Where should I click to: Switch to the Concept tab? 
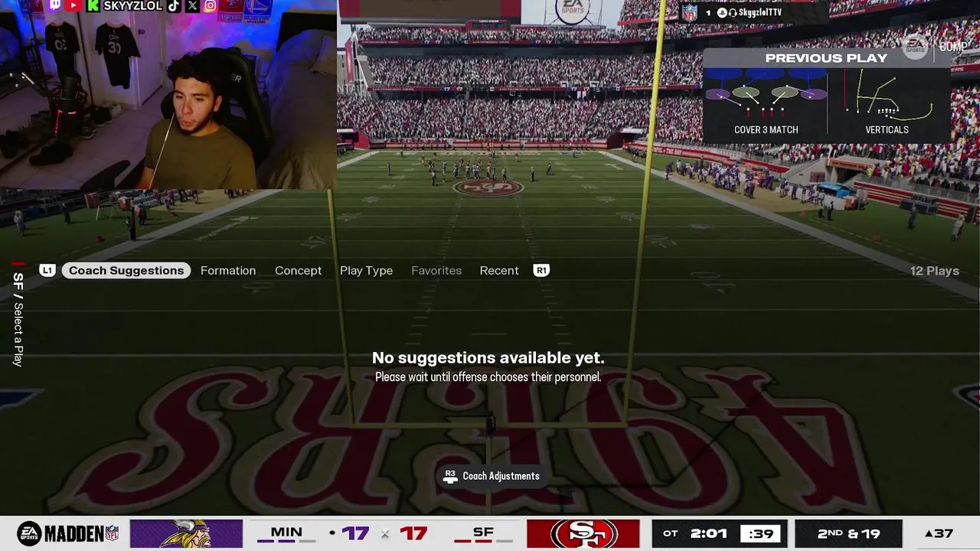pyautogui.click(x=298, y=270)
